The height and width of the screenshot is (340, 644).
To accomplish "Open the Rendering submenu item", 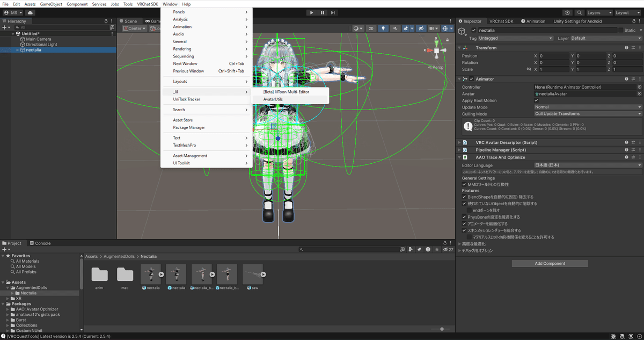I will pos(206,49).
